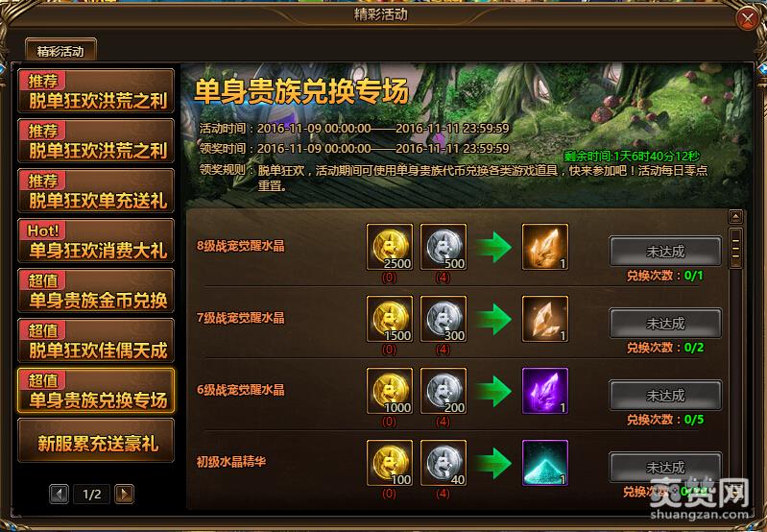Select the purple 6级战宠觉醒水晶 crystal icon
767x532 pixels.
tap(545, 391)
